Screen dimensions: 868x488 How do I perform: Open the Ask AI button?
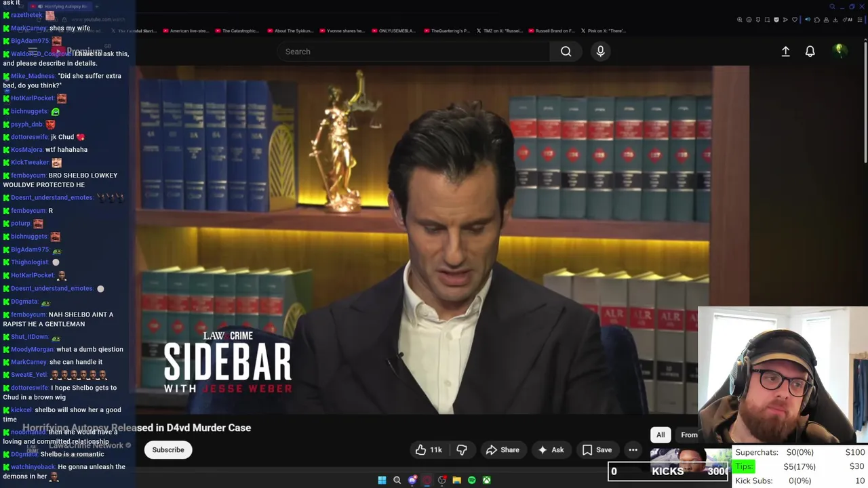pyautogui.click(x=551, y=450)
